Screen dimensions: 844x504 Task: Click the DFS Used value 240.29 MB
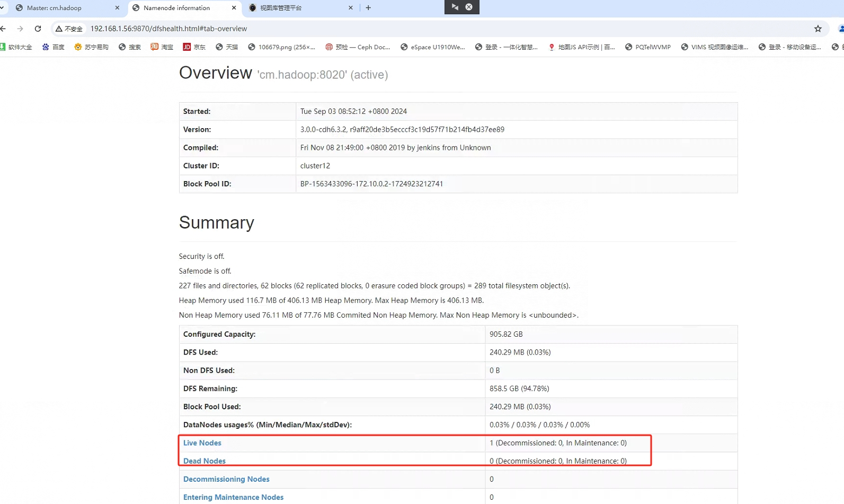(520, 352)
